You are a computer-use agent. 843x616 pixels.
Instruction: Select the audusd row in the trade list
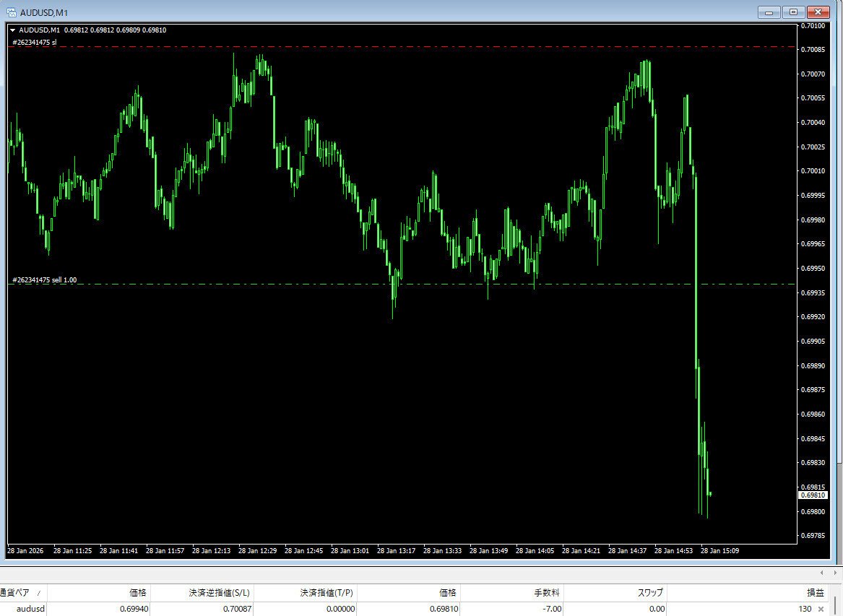pyautogui.click(x=30, y=609)
